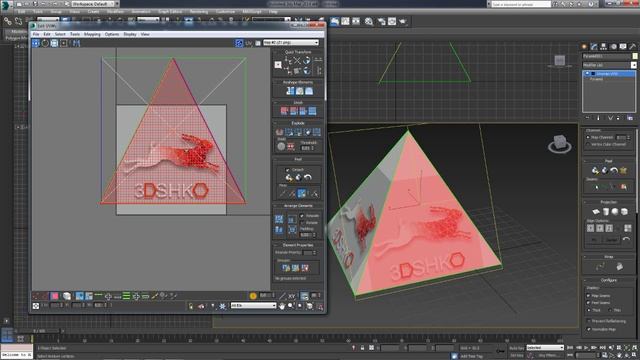The width and height of the screenshot is (640, 360).
Task: Open the Modify tab in command panel
Action: pos(594,47)
